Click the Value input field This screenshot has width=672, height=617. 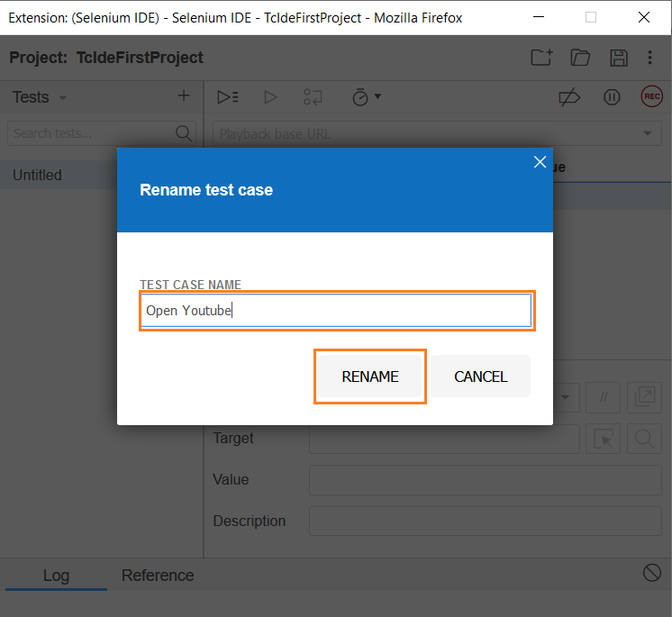(486, 480)
